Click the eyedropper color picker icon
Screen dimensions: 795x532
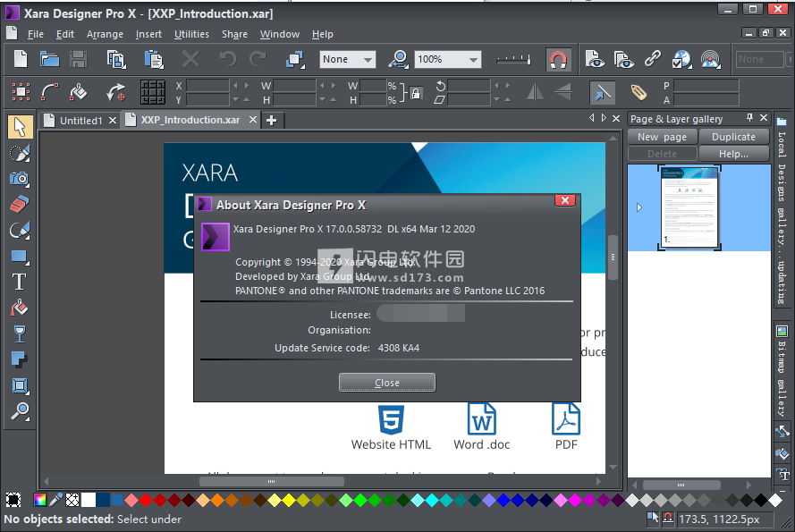click(55, 500)
